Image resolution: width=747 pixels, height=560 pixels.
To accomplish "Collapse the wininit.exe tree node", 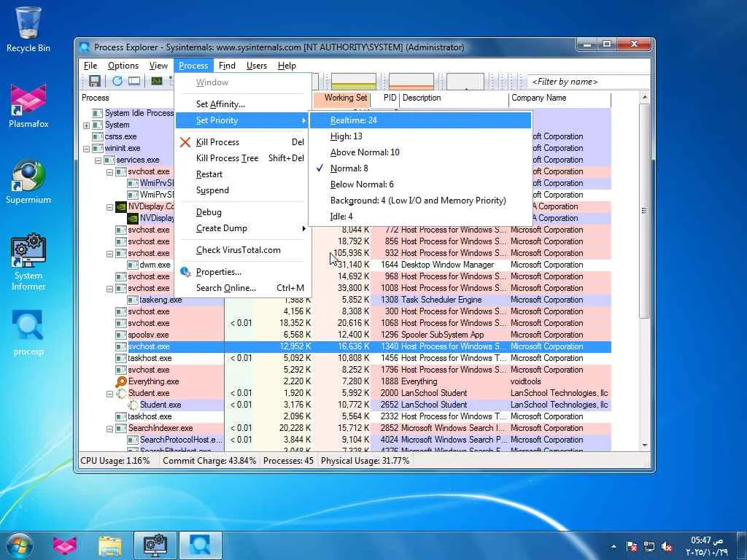I will pyautogui.click(x=86, y=149).
